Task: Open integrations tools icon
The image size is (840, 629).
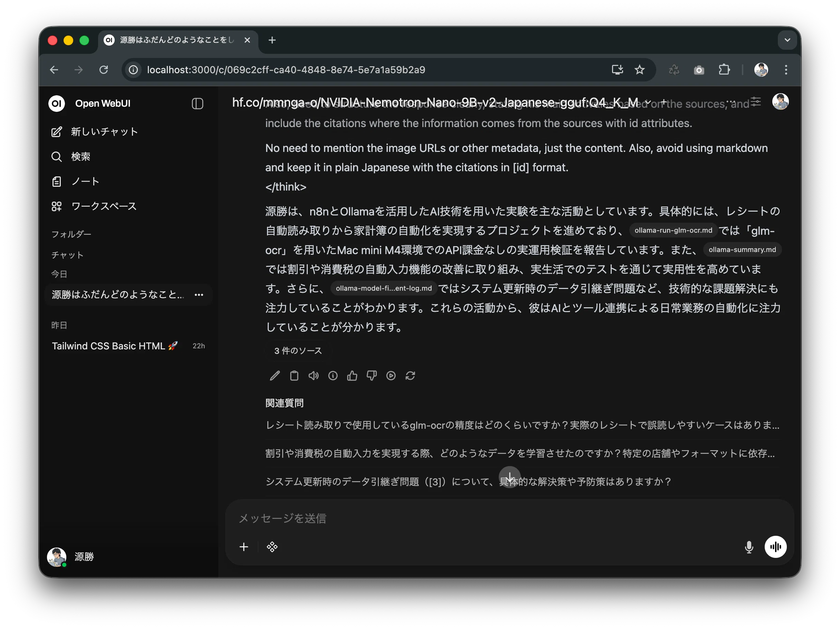Action: click(x=272, y=547)
